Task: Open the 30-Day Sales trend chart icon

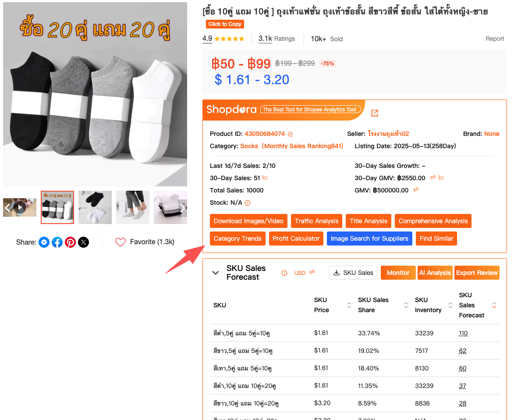Action: coord(265,178)
